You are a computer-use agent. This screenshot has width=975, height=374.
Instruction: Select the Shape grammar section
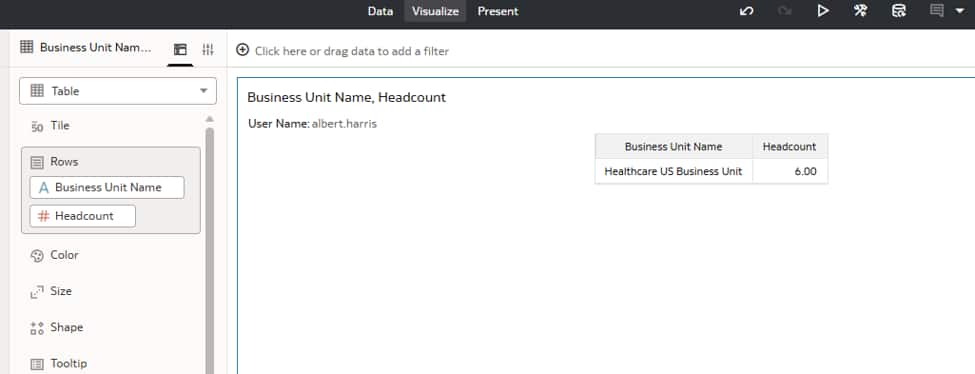66,327
